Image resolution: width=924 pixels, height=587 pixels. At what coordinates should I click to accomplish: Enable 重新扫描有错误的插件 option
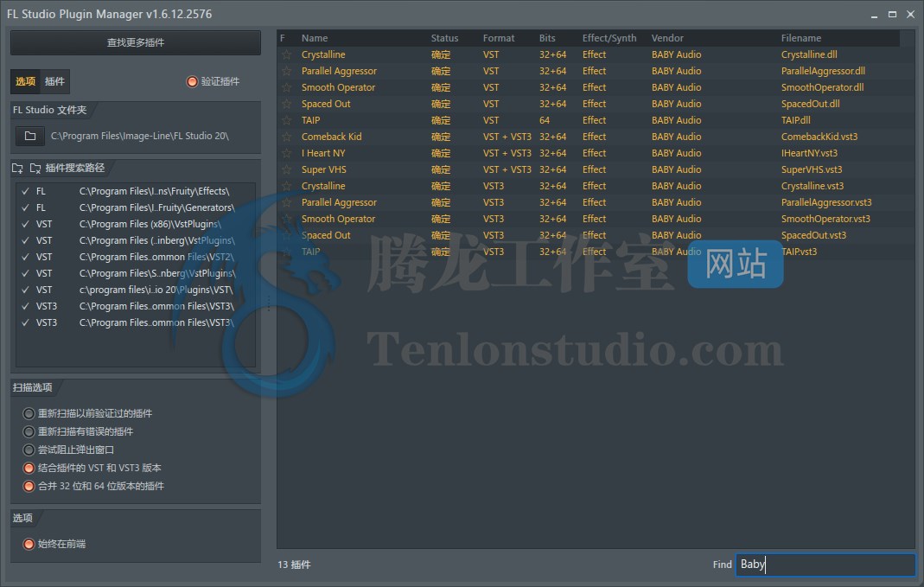[29, 432]
